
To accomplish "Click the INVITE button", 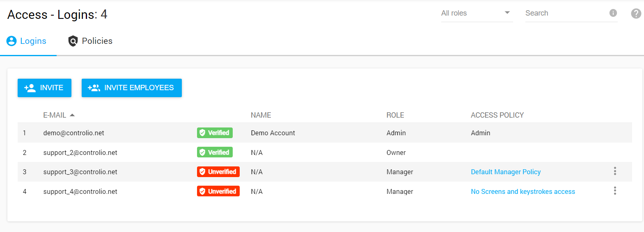I will point(44,88).
